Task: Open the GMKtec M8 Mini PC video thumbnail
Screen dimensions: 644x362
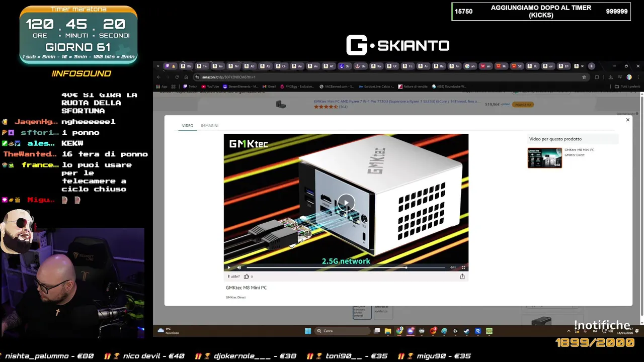Action: pyautogui.click(x=544, y=158)
